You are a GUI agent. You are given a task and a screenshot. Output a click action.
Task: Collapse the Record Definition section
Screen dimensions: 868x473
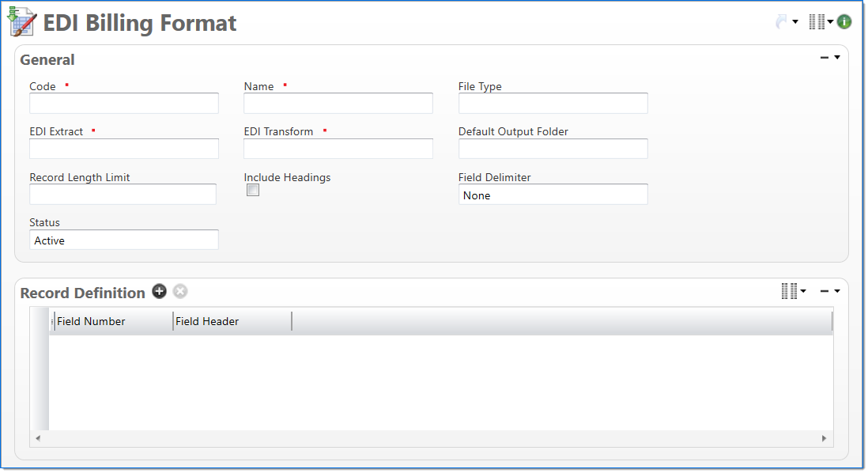[x=825, y=292]
